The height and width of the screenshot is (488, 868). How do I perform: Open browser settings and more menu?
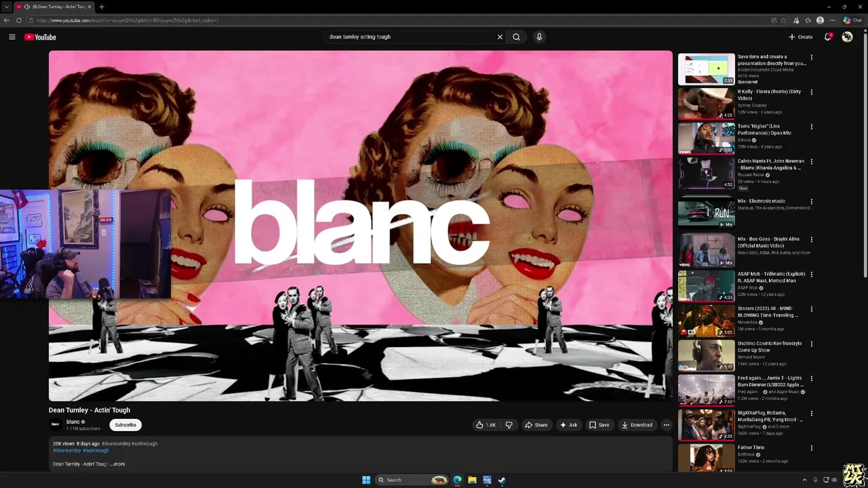point(832,20)
